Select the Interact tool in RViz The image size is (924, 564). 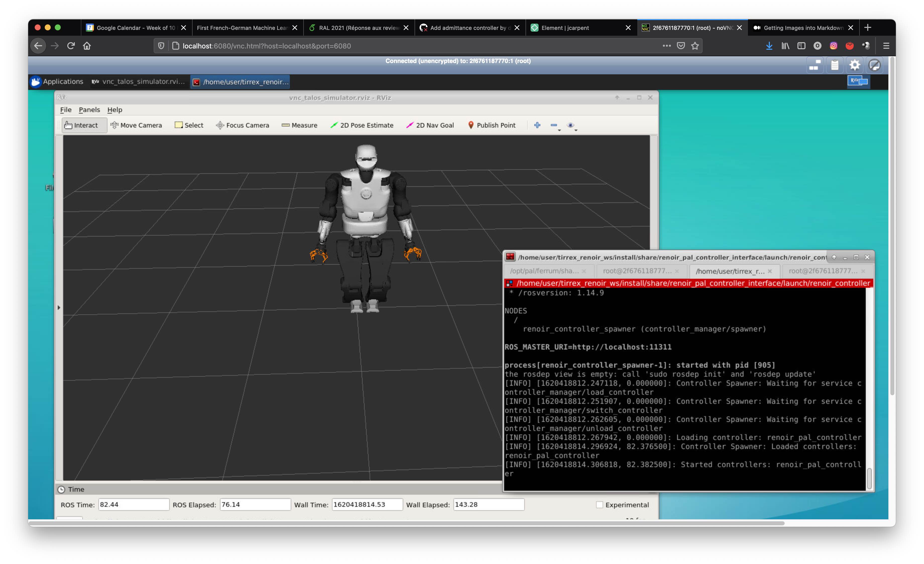click(x=81, y=125)
